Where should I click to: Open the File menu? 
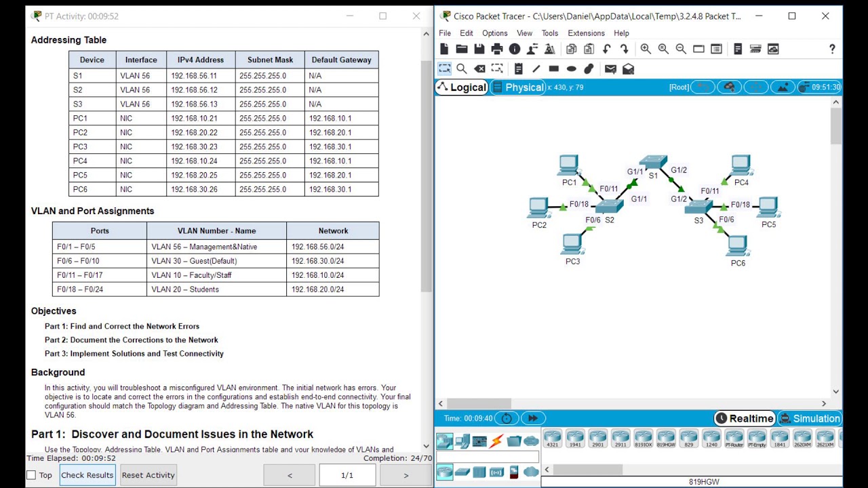(445, 33)
